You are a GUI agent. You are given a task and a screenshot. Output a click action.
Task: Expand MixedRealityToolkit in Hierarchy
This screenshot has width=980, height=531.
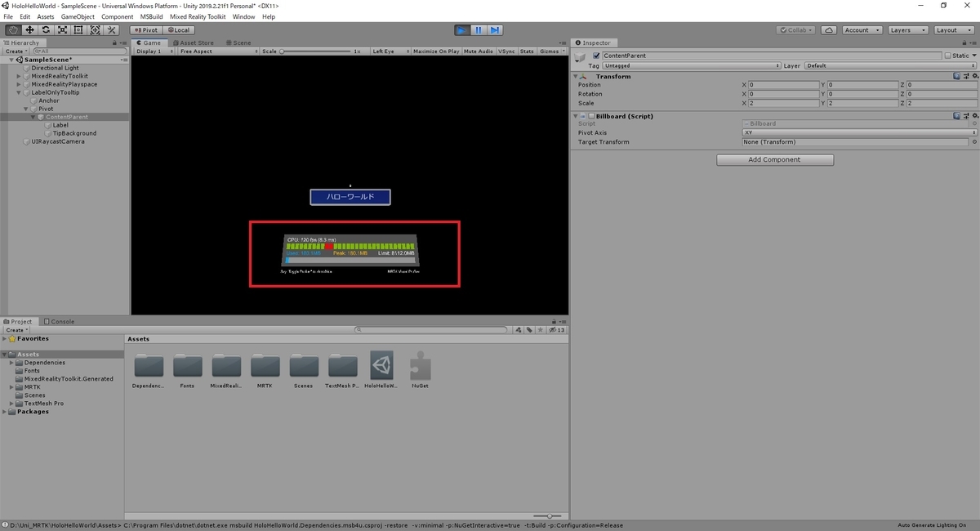coord(19,76)
